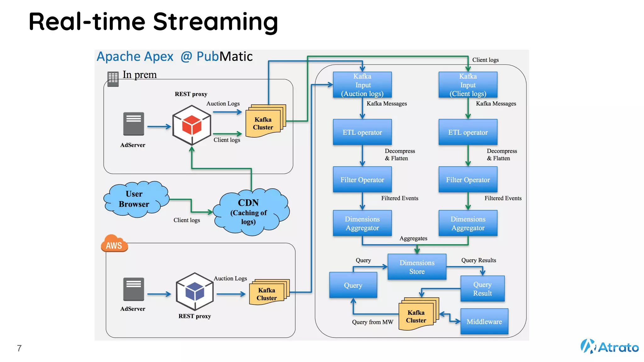Click the Atrato logo
This screenshot has width=644, height=362.
(x=609, y=347)
